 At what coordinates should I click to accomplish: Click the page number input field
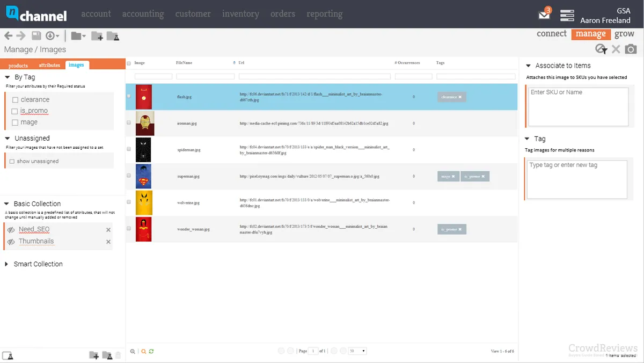[313, 351]
